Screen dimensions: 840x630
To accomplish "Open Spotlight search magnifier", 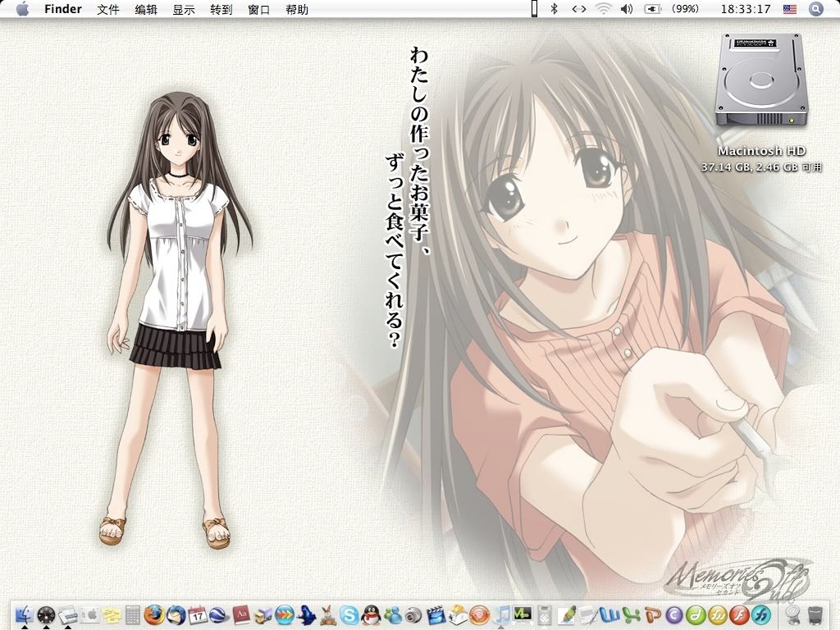I will pos(815,8).
